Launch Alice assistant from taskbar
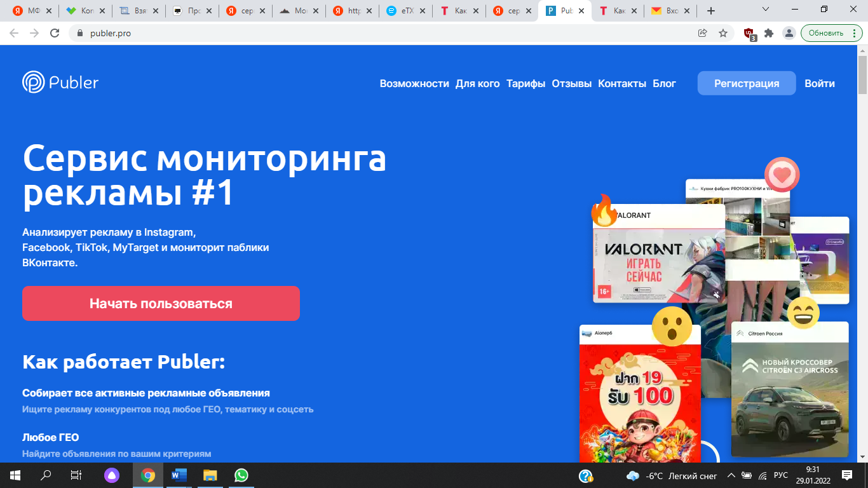 point(112,475)
